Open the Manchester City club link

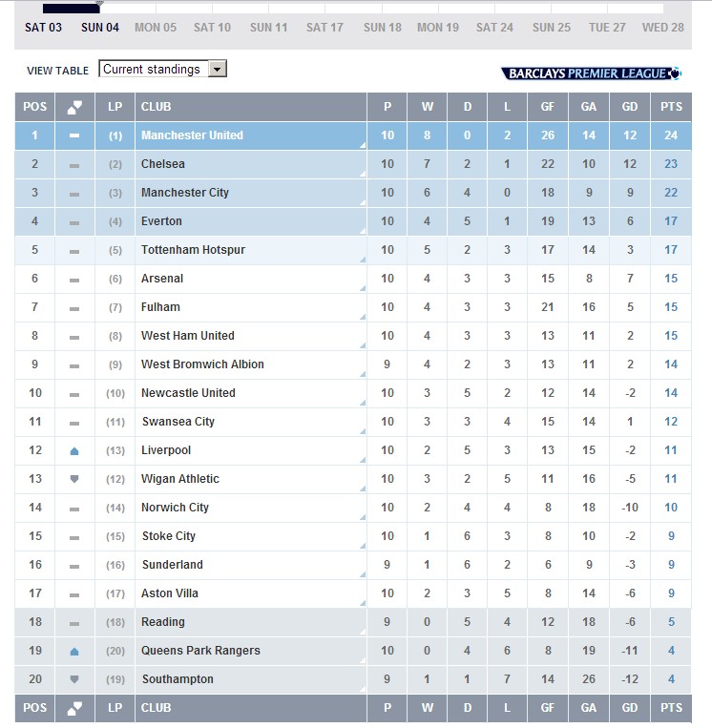[185, 193]
